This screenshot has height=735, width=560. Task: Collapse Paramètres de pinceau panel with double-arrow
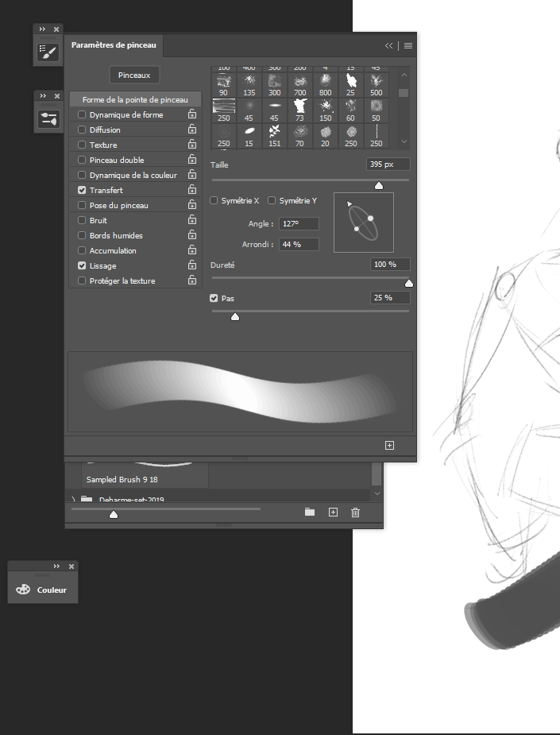[x=388, y=45]
